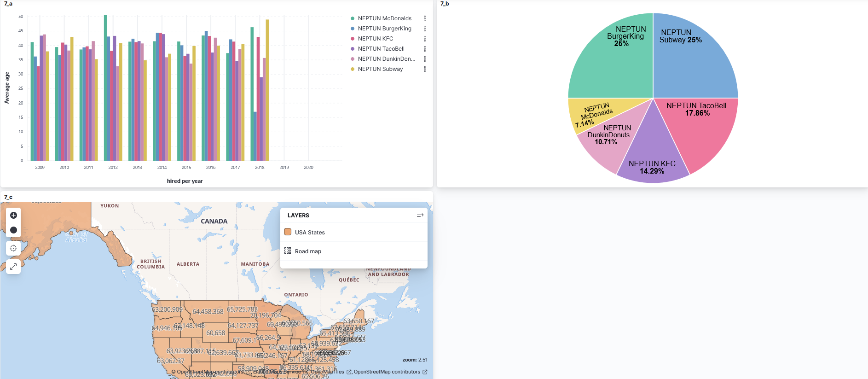868x379 pixels.
Task: Click the ONTARIO map label
Action: pyautogui.click(x=296, y=295)
